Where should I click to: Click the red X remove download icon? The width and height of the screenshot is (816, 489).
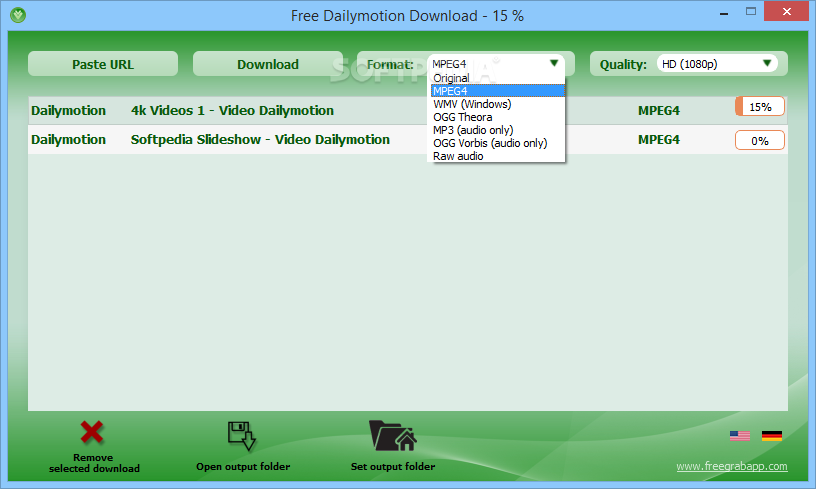[92, 433]
